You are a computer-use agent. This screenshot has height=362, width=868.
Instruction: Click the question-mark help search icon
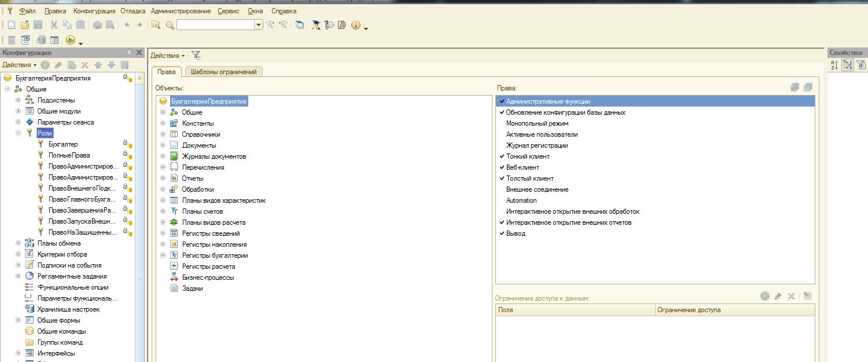[329, 25]
